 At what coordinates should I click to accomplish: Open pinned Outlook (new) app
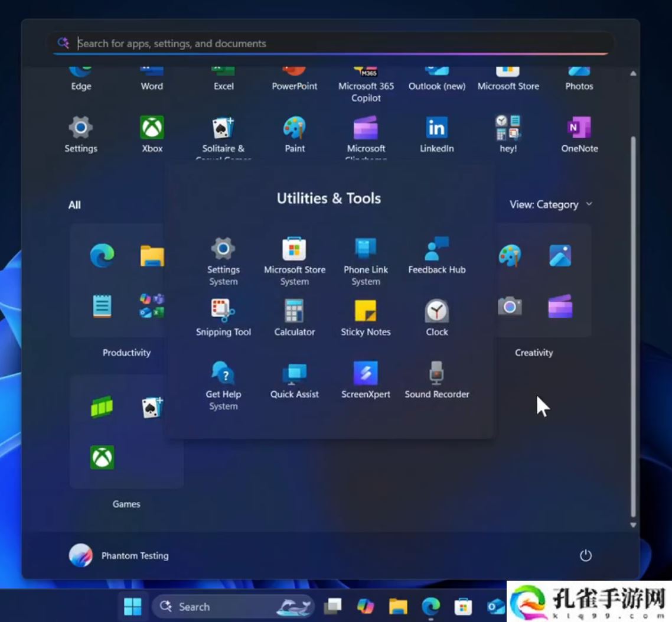point(437,80)
